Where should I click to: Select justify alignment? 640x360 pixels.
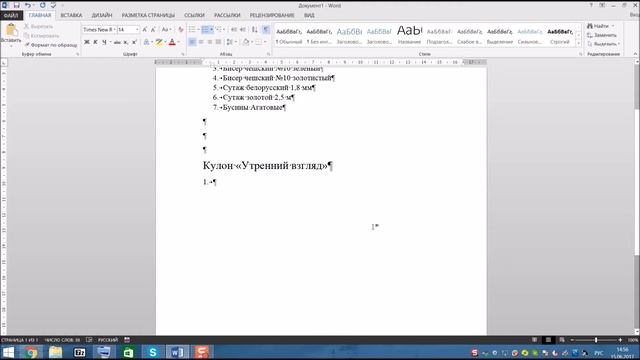tap(218, 42)
